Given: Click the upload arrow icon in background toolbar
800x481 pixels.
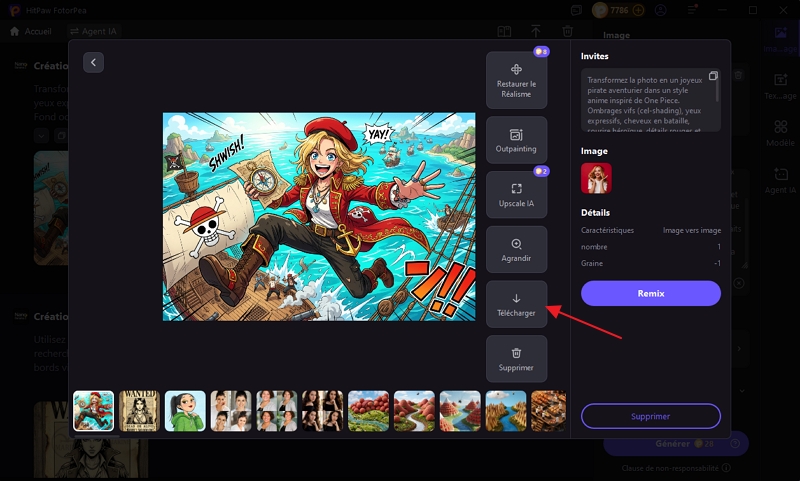Looking at the screenshot, I should pyautogui.click(x=536, y=32).
